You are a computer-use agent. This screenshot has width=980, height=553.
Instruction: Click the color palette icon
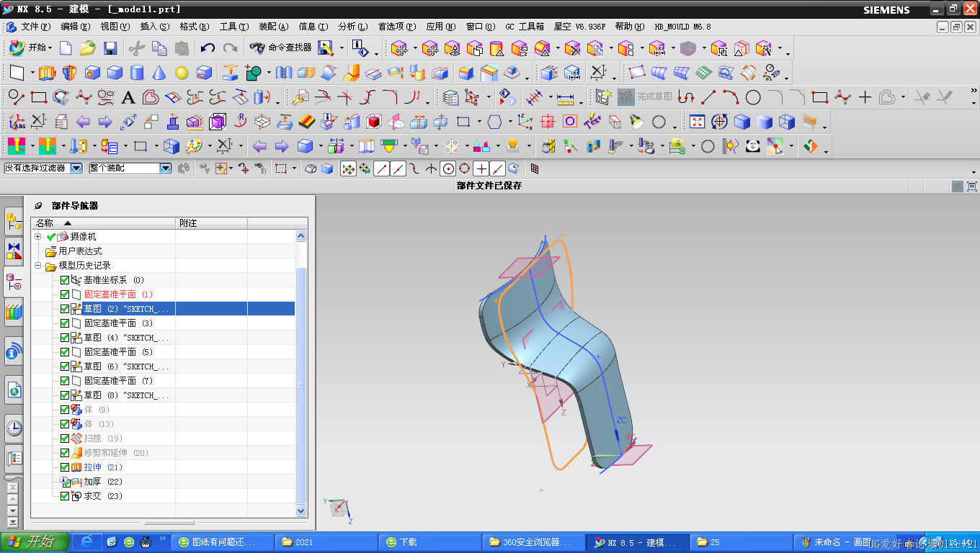point(194,146)
